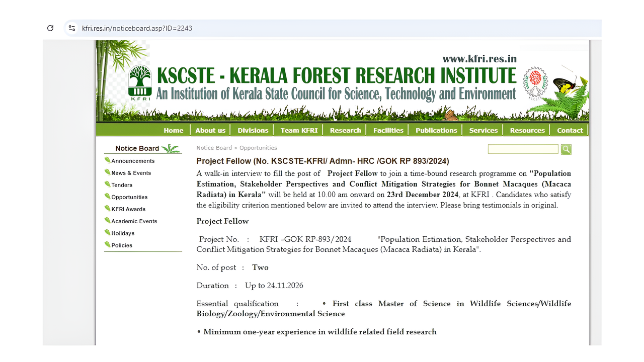This screenshot has width=644, height=362.
Task: Click the Kerala Forest Research Institute banner title
Action: coord(337,75)
